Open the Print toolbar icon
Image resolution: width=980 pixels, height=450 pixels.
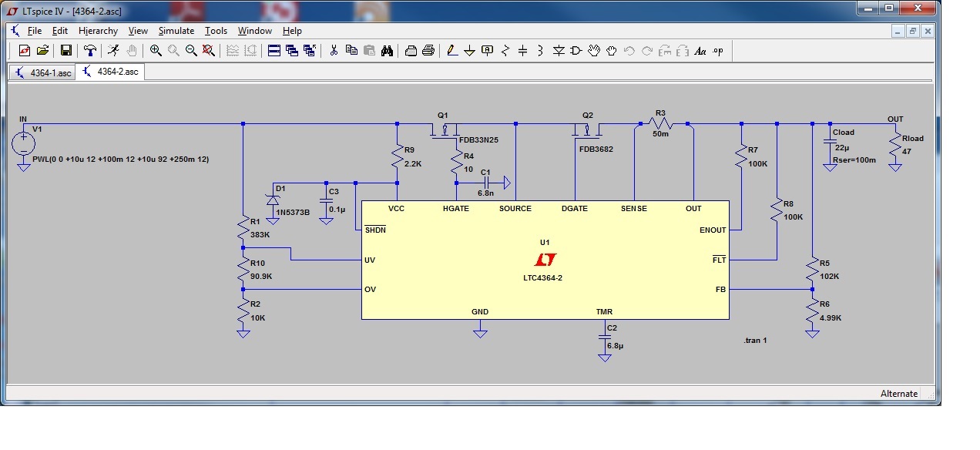click(428, 51)
